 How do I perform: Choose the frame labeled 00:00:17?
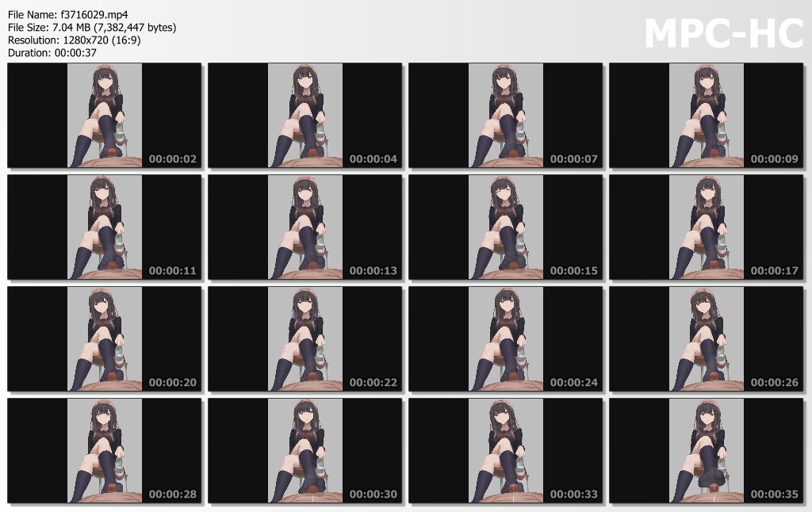point(707,227)
